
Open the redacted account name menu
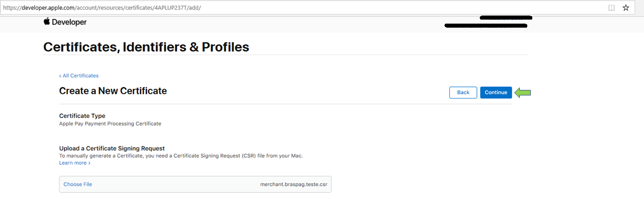tap(506, 18)
